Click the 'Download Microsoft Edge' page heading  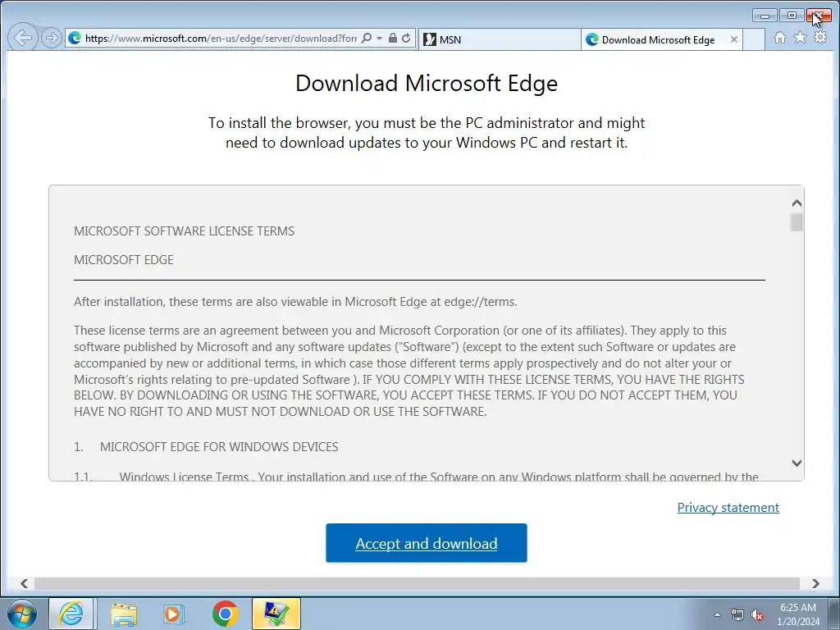point(427,83)
